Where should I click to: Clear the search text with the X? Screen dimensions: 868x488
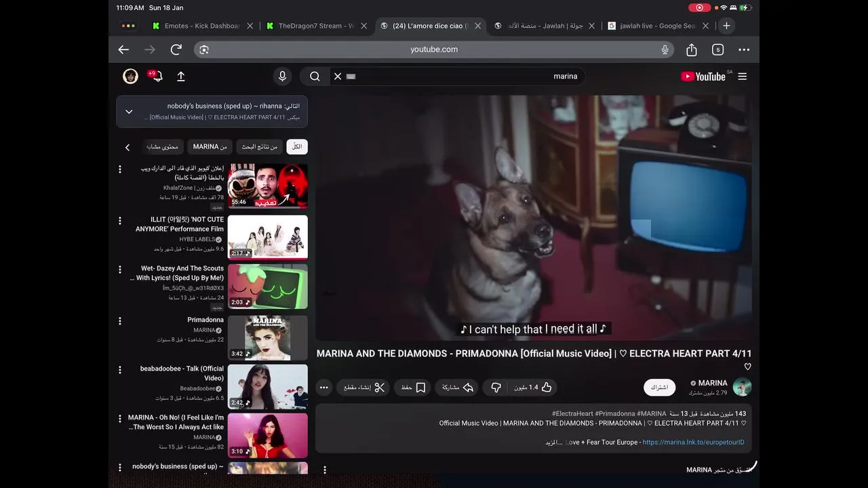[338, 77]
